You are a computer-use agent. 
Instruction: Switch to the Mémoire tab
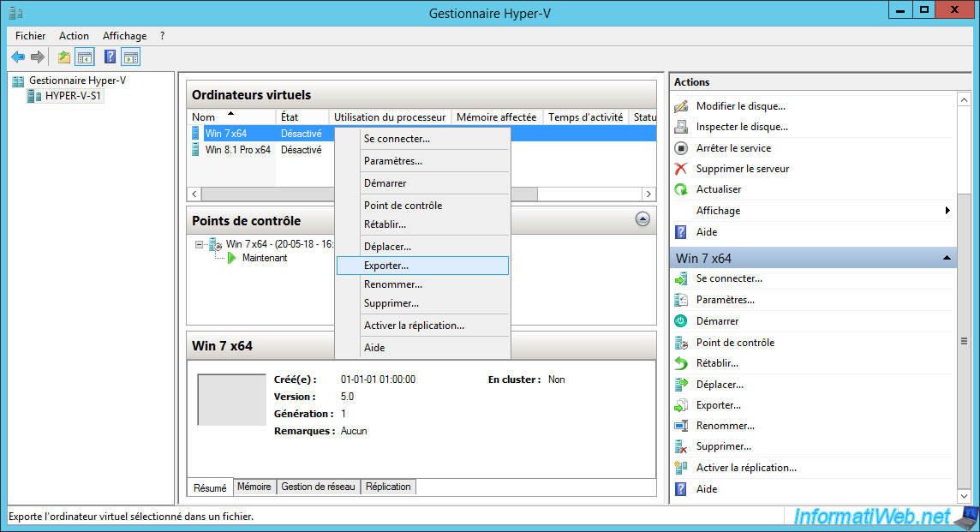click(254, 487)
